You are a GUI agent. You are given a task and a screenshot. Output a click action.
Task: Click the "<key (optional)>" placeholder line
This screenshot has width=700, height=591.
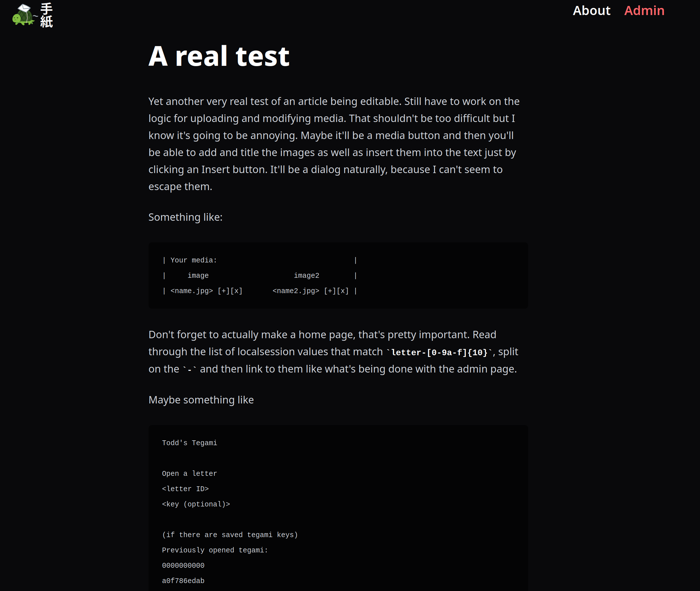196,504
